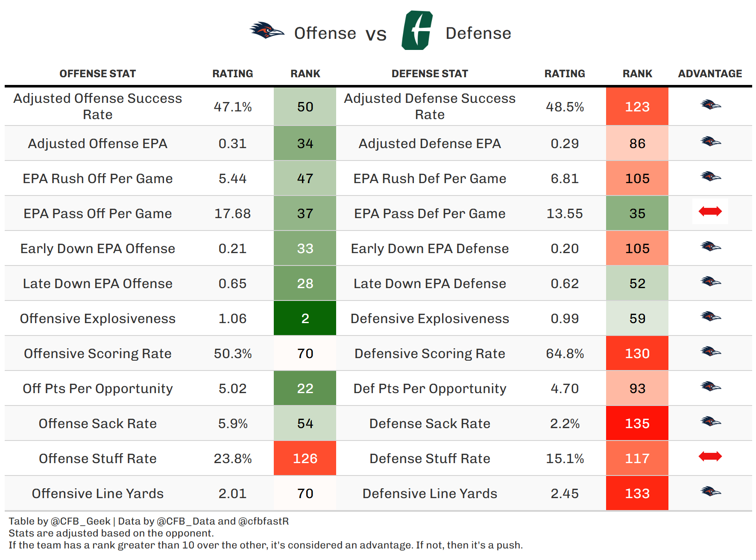
Task: Click the DEFENSE STAT column header
Action: [x=430, y=74]
